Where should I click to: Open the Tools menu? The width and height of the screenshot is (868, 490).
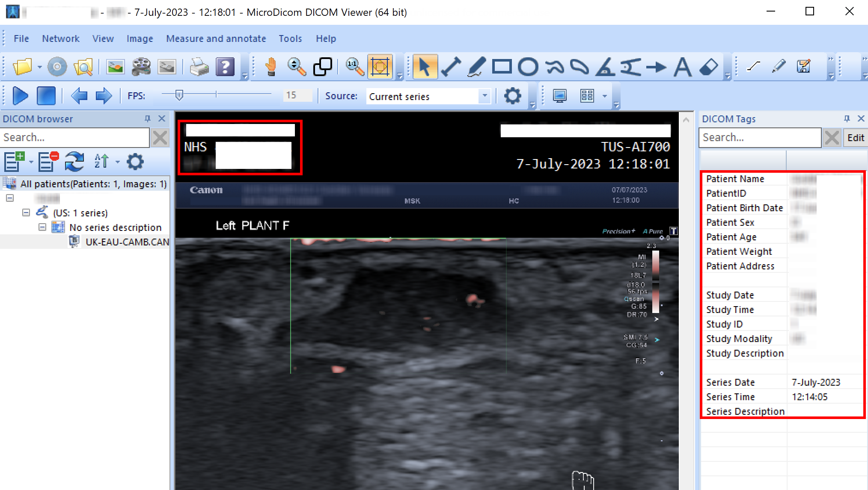[290, 38]
